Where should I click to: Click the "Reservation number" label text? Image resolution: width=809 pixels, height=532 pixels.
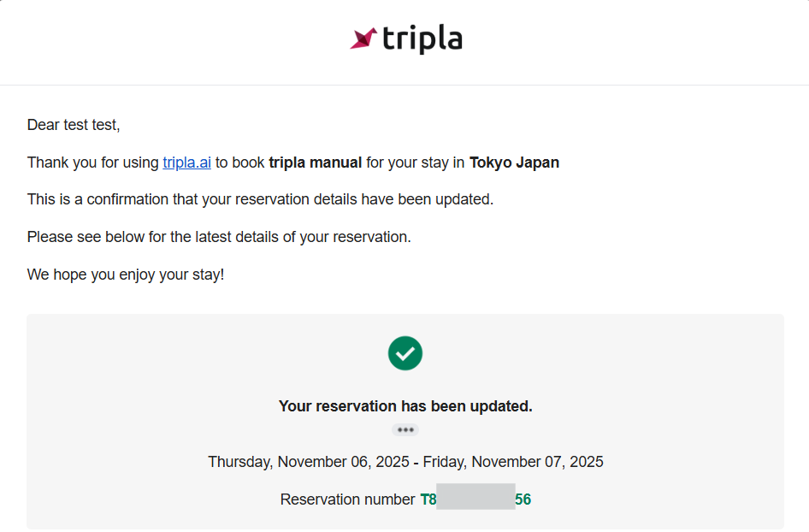point(347,499)
